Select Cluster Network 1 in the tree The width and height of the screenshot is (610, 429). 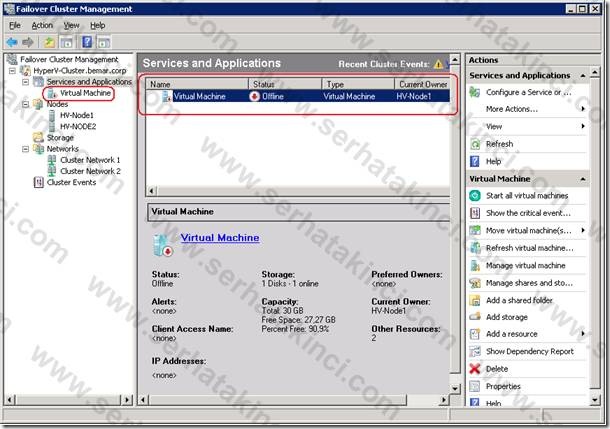[90, 160]
